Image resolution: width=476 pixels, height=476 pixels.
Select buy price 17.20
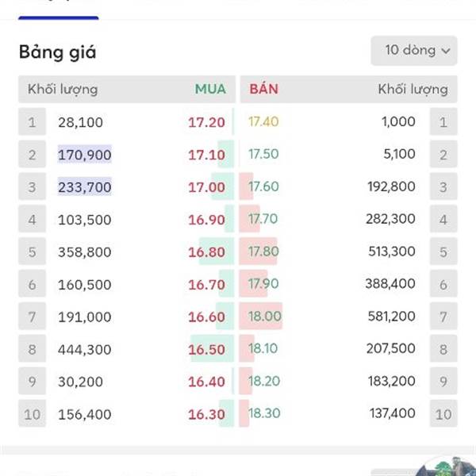point(206,123)
